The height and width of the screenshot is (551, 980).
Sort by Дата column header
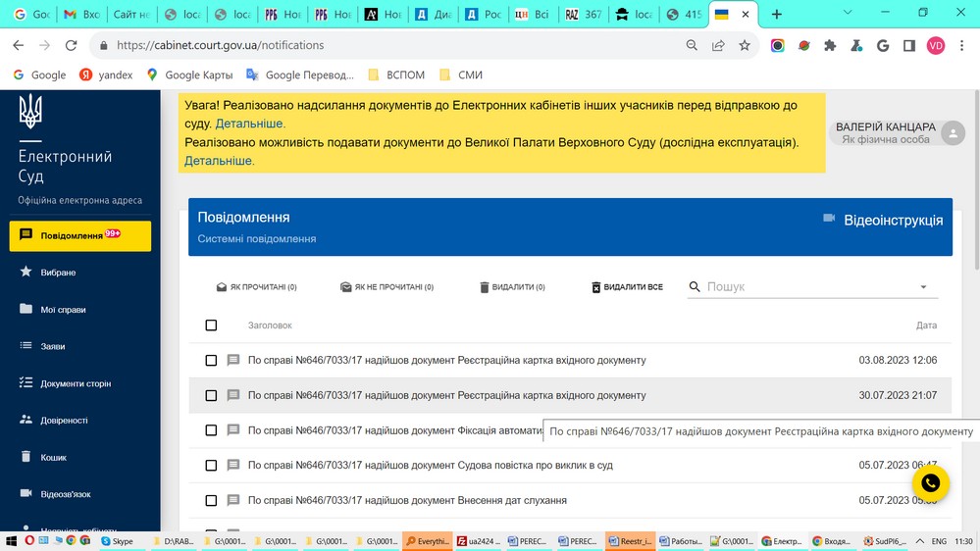click(x=926, y=325)
